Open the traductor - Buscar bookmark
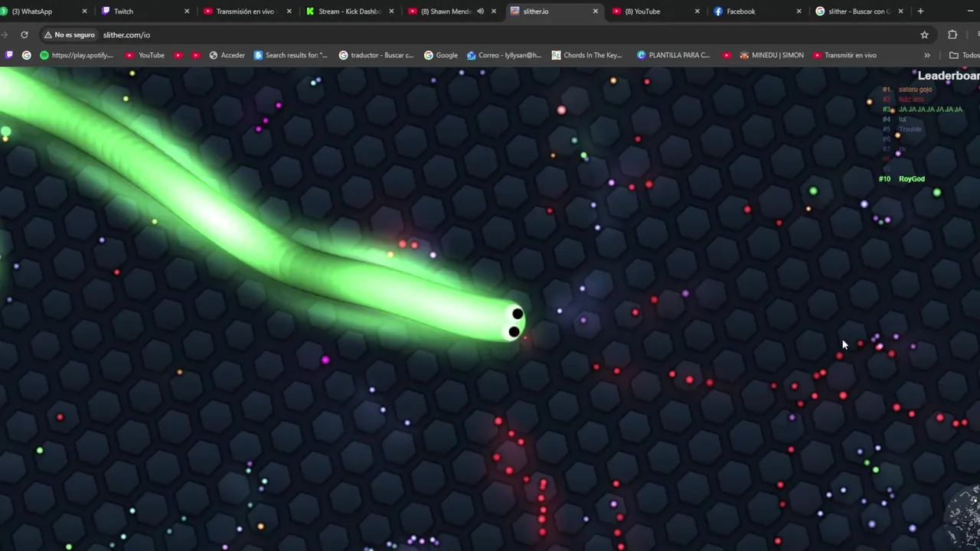 pyautogui.click(x=376, y=55)
